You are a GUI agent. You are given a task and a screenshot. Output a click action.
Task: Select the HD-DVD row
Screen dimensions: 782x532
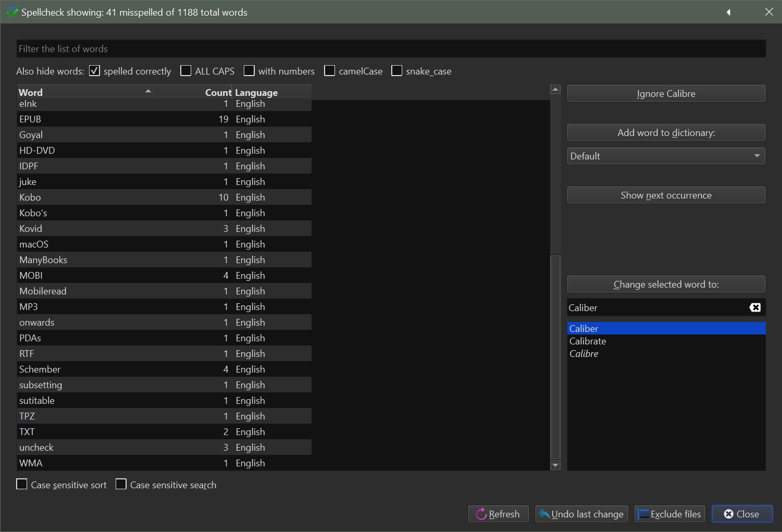point(164,151)
